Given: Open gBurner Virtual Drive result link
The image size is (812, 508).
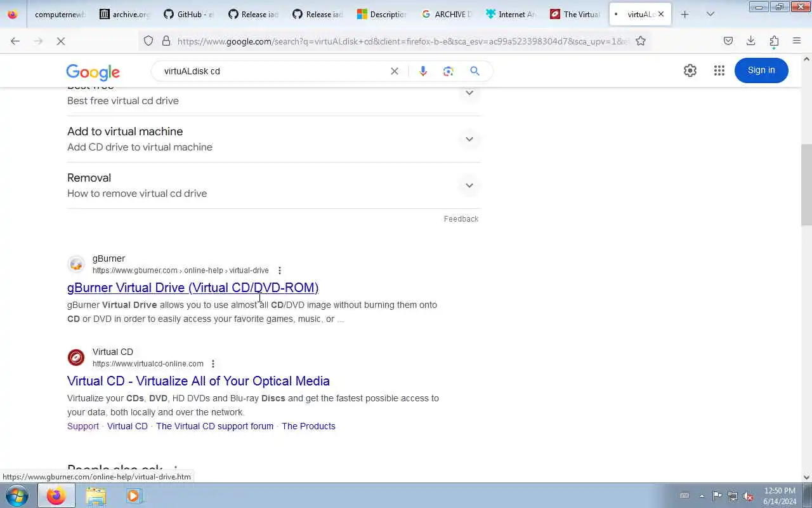Looking at the screenshot, I should pyautogui.click(x=193, y=288).
